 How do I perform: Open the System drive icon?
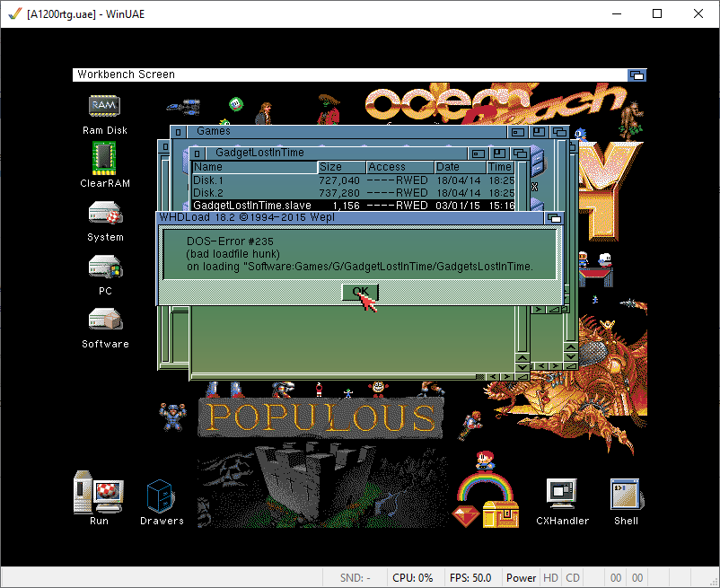pyautogui.click(x=105, y=214)
